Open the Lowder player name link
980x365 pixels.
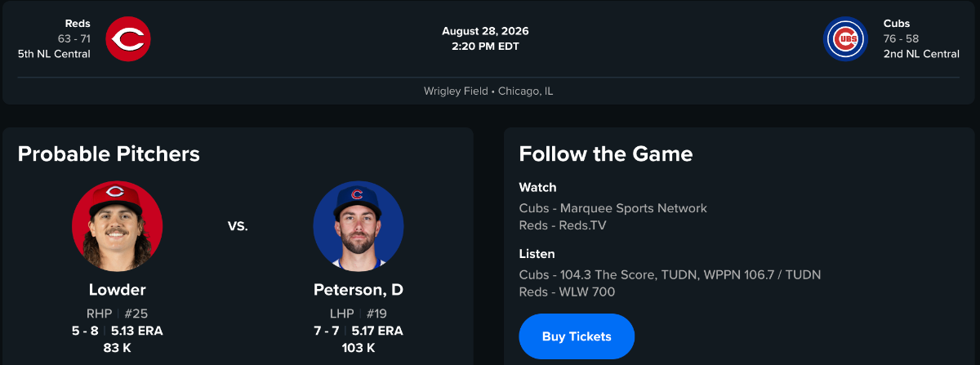(117, 290)
